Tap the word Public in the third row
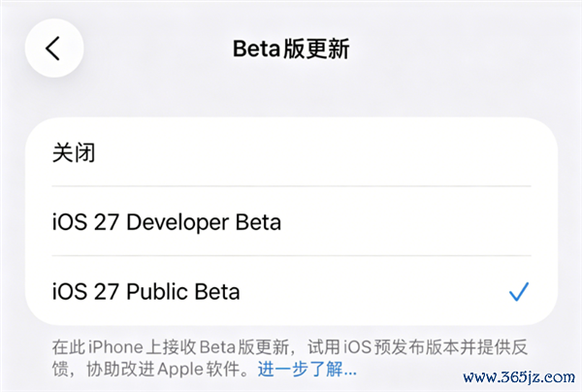Viewport: 582px width, 392px height. (157, 292)
